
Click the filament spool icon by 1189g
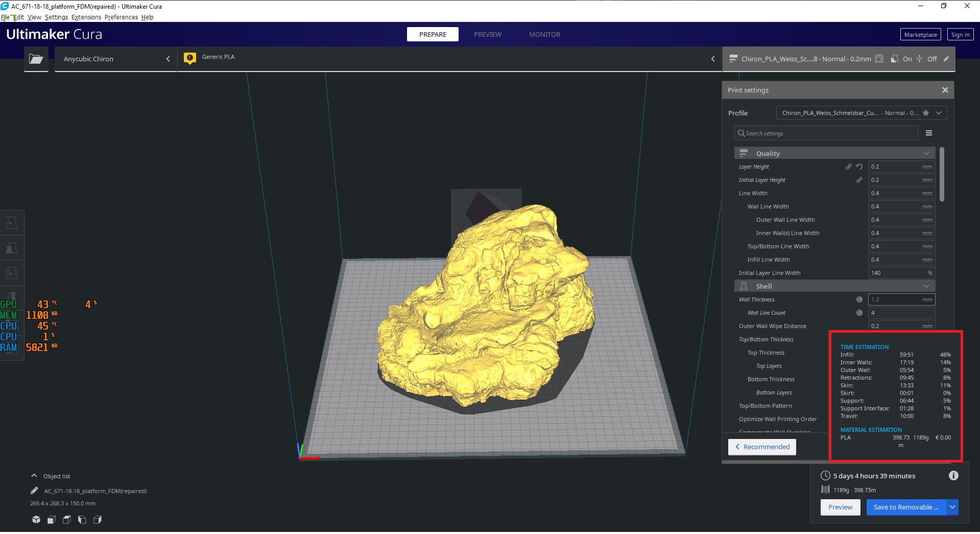tap(825, 490)
